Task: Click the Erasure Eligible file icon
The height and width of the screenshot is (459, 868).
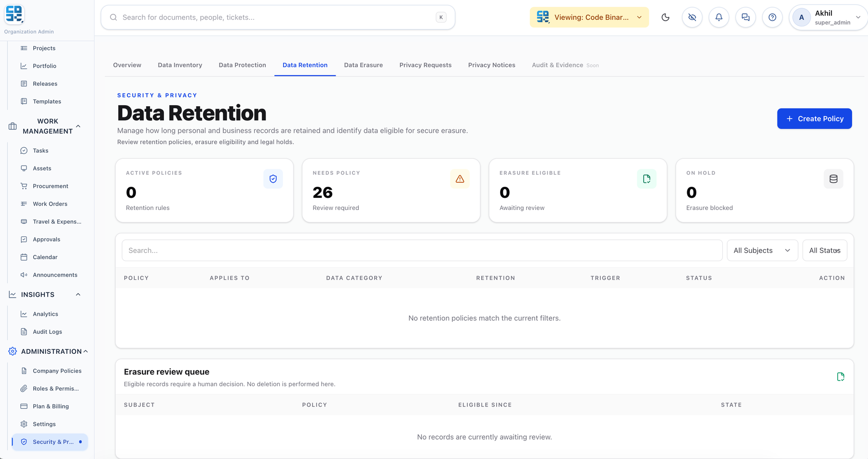Action: coord(647,179)
